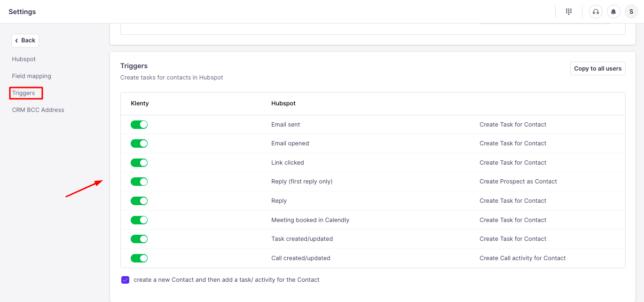The image size is (644, 302).
Task: Select the Triggers sidebar item
Action: [24, 93]
